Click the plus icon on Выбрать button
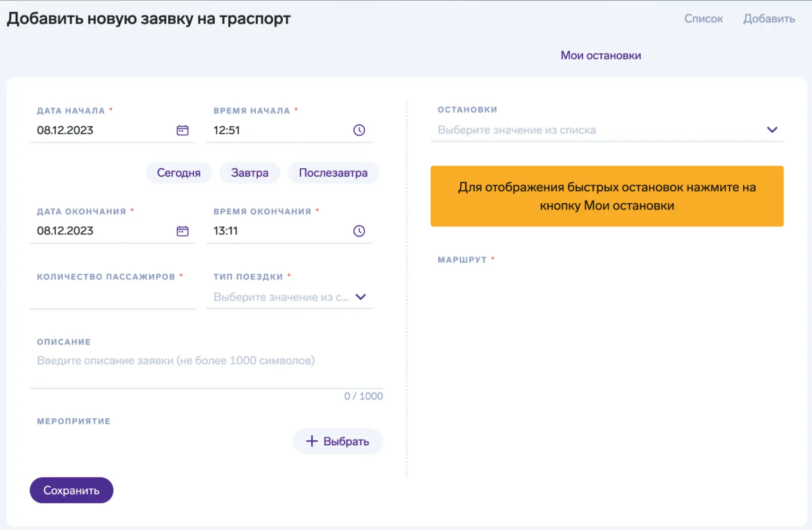The image size is (812, 530). pyautogui.click(x=312, y=441)
